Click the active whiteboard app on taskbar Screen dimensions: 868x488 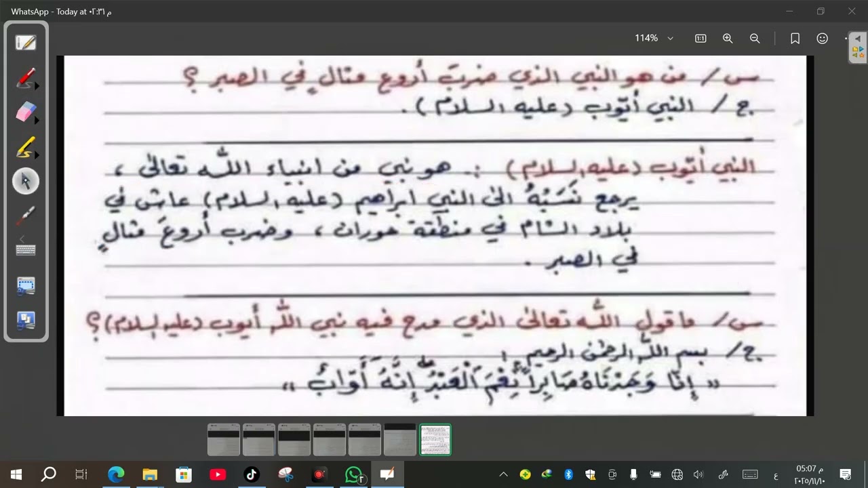coord(387,474)
